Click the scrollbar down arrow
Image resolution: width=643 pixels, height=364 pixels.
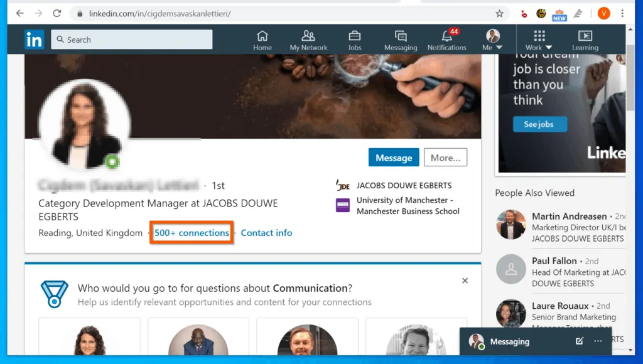tap(630, 350)
